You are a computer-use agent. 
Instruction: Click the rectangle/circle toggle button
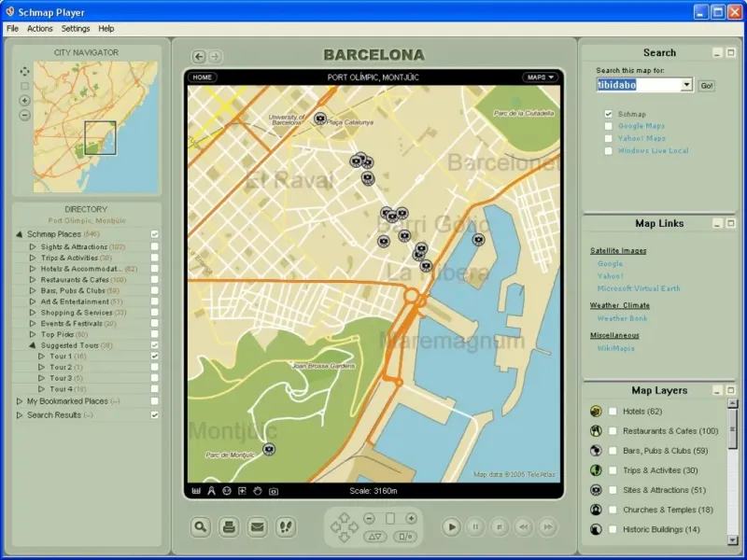pos(405,537)
